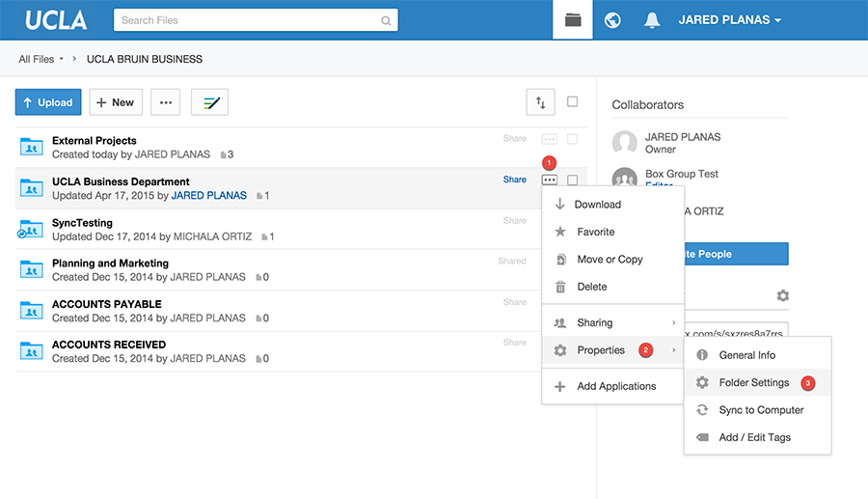Expand the JARED PLANAS account dropdown
868x499 pixels.
click(730, 20)
